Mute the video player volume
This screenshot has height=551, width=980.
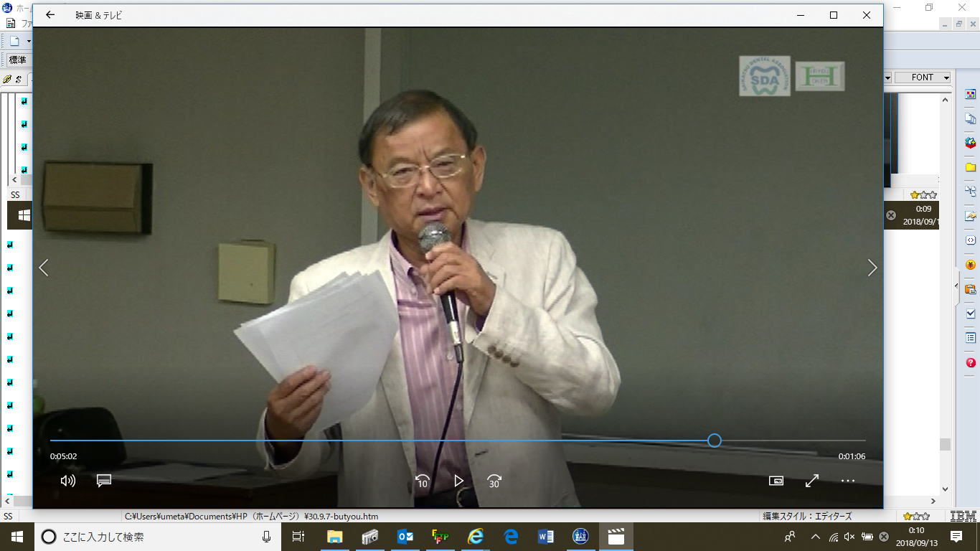pyautogui.click(x=68, y=481)
